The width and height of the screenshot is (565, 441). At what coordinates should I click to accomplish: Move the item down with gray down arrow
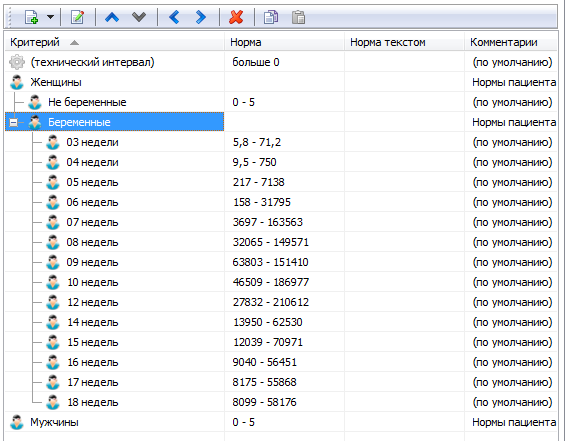click(139, 17)
